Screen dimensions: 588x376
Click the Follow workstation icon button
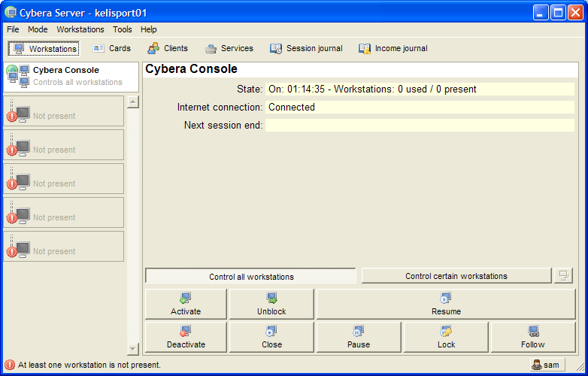pyautogui.click(x=532, y=337)
